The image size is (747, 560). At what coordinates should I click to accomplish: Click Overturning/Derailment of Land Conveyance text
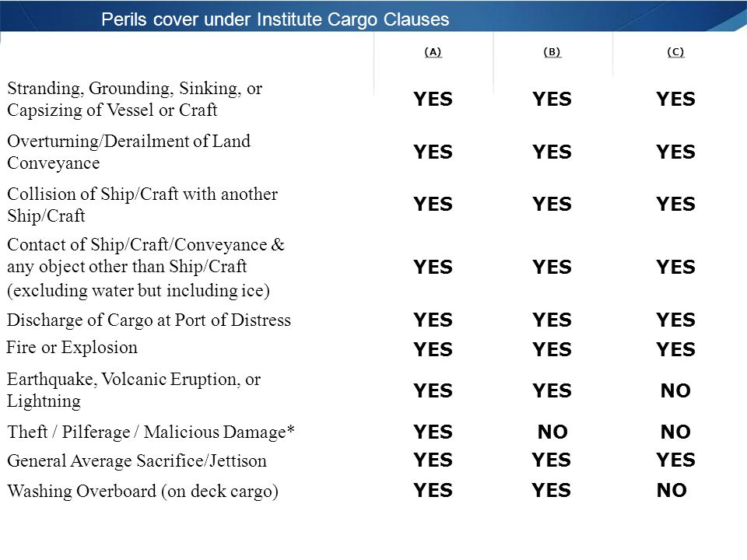click(128, 152)
